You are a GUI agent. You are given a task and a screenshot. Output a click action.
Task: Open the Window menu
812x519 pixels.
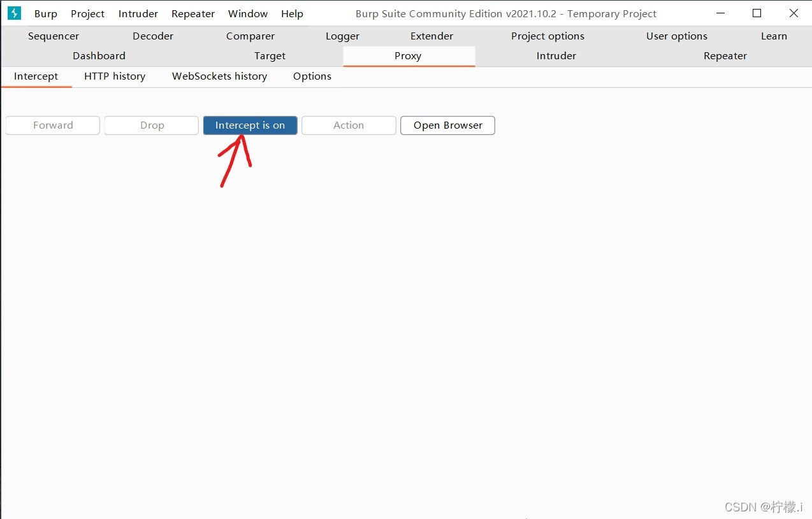(248, 13)
